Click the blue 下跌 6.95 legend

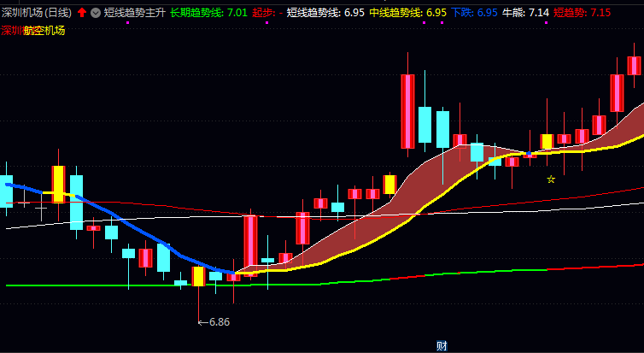coord(474,13)
